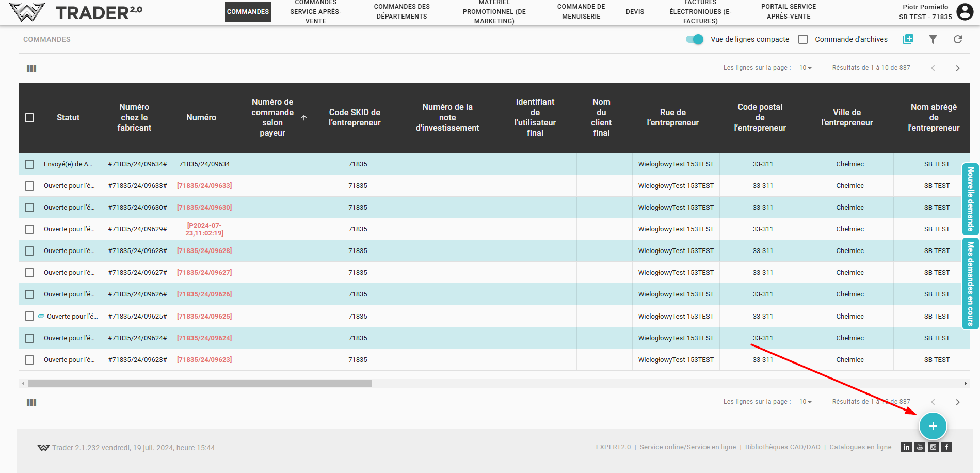Open the LinkedIn footer icon
The image size is (980, 473).
click(x=906, y=447)
